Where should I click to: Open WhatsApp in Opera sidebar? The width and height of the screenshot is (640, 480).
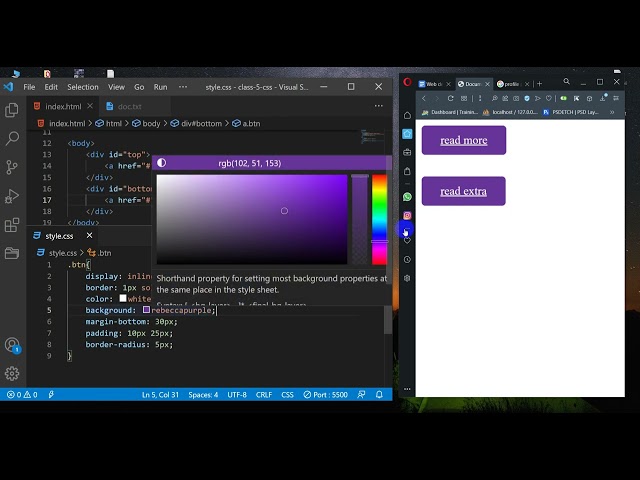pyautogui.click(x=407, y=197)
